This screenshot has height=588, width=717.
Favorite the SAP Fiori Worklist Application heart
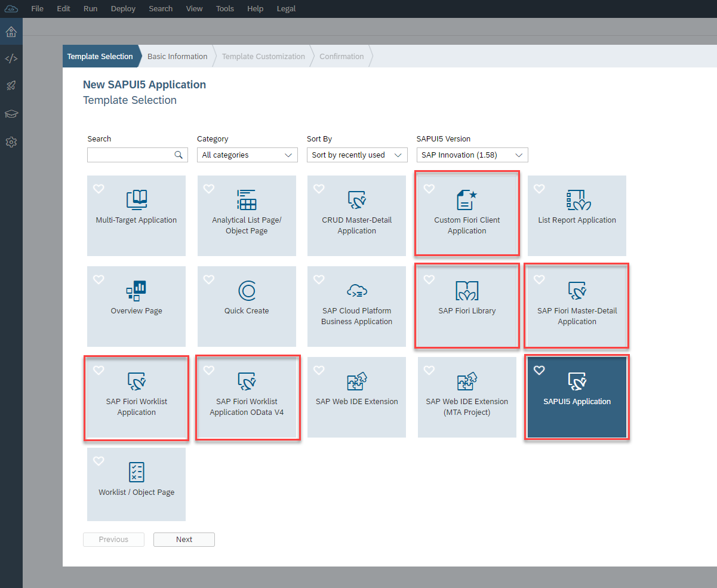[x=99, y=370]
